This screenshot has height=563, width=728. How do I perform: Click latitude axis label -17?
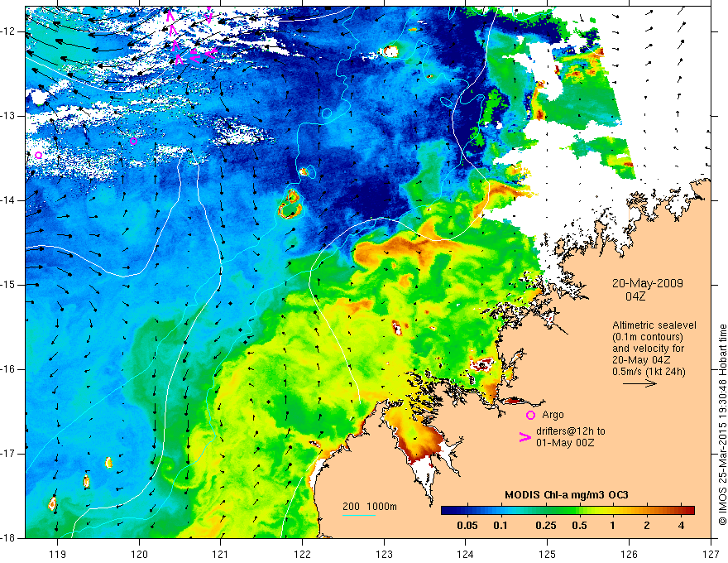click(x=9, y=454)
